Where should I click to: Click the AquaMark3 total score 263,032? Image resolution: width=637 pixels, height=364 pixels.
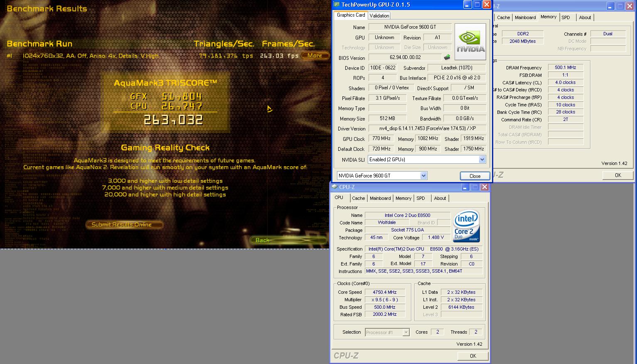(x=173, y=121)
